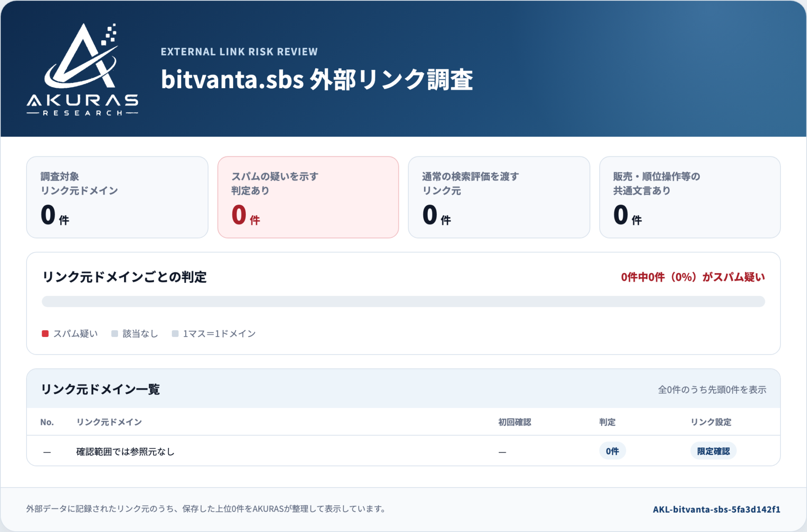Click the report ID AKL-bitvanta-sbs-5fa3d142f1
The width and height of the screenshot is (807, 532).
[x=716, y=509]
